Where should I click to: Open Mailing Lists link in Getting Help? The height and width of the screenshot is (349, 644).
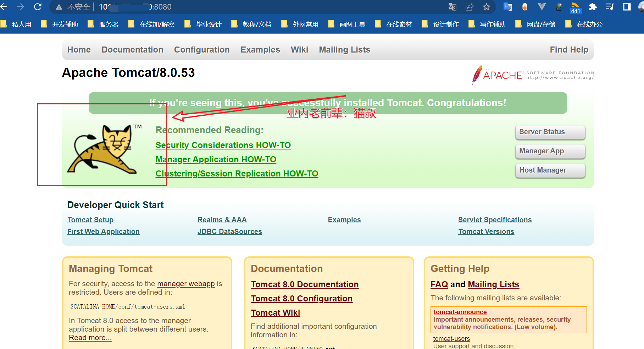(494, 284)
